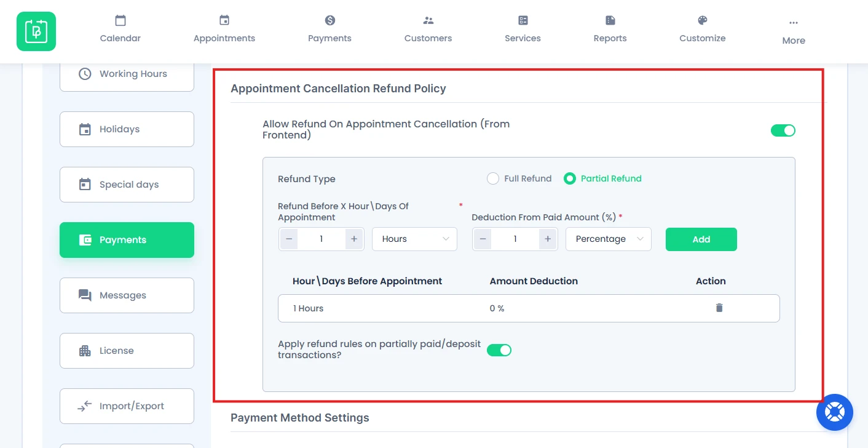868x448 pixels.
Task: Delete the 1 Hours refund rule
Action: 719,308
